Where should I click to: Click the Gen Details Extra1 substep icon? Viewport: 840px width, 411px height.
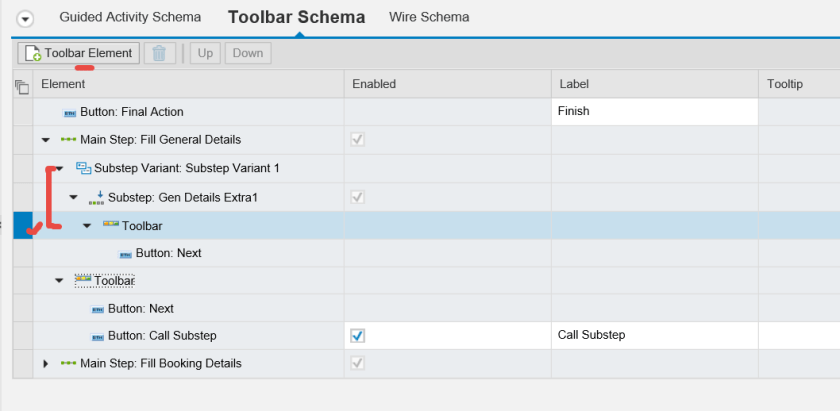tap(96, 197)
